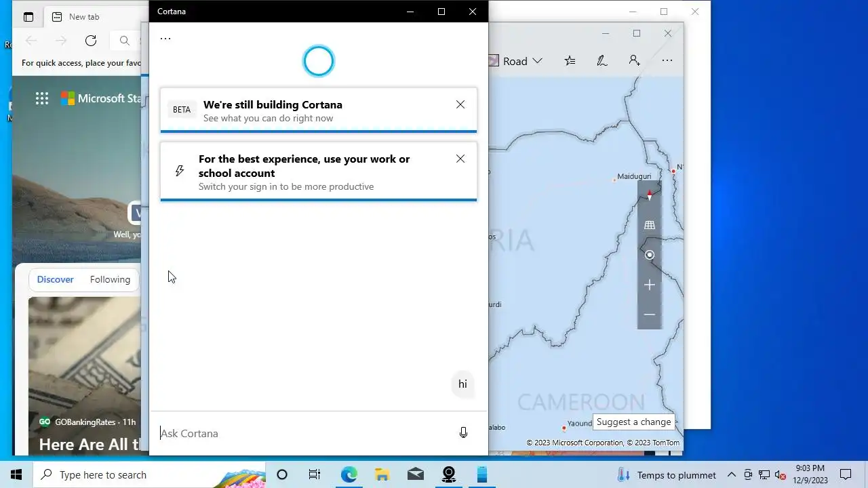Activate the Cortana microphone button

tap(463, 432)
